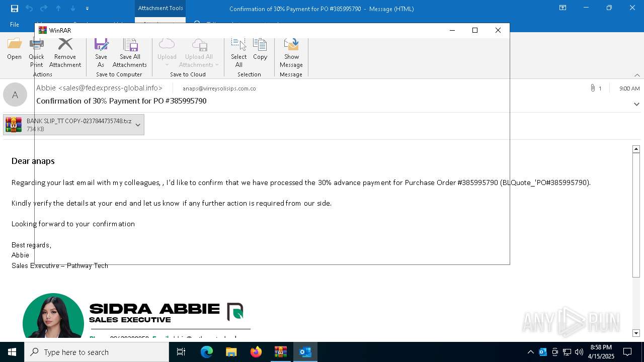Click the Redo arrow in quick access toolbar
Image resolution: width=644 pixels, height=362 pixels.
click(x=44, y=9)
